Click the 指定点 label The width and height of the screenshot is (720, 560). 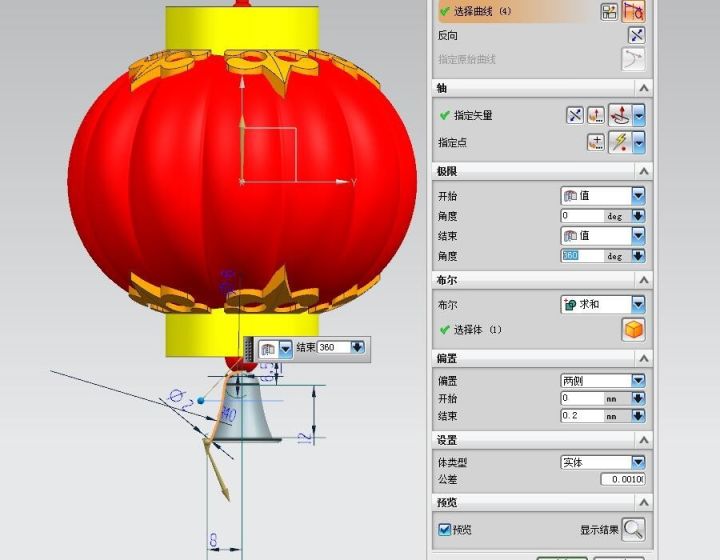[452, 143]
